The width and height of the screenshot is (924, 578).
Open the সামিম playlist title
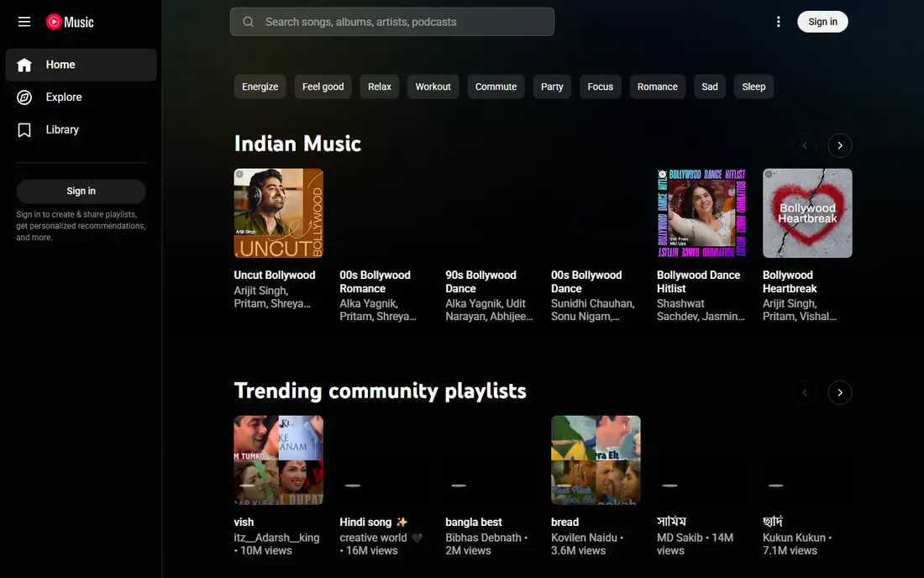[672, 522]
